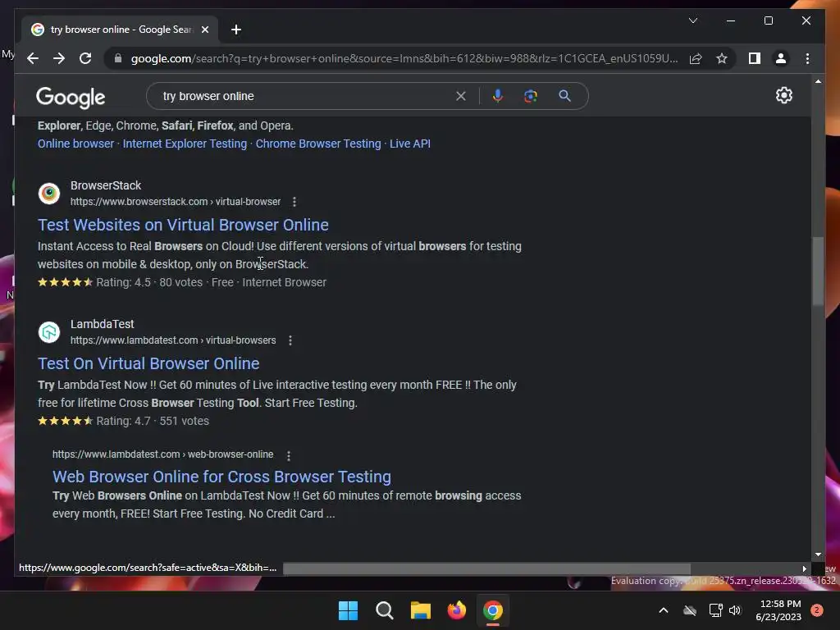
Task: Share this page from address bar
Action: point(696,58)
